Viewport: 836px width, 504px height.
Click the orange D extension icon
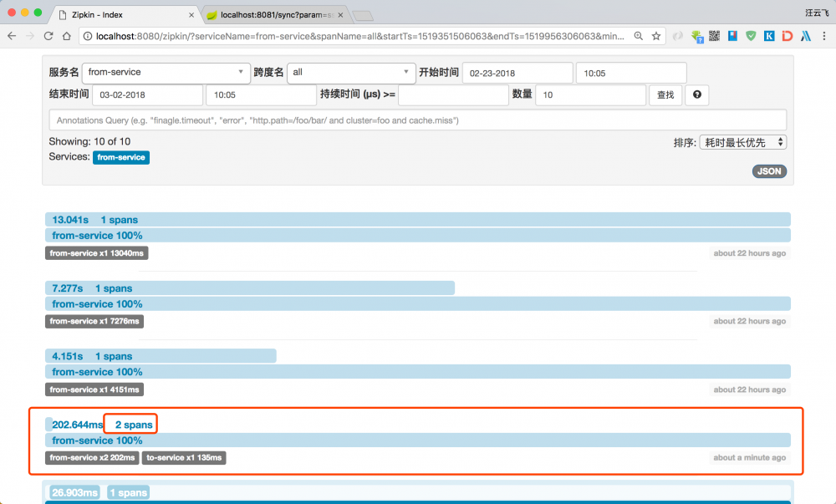tap(788, 36)
